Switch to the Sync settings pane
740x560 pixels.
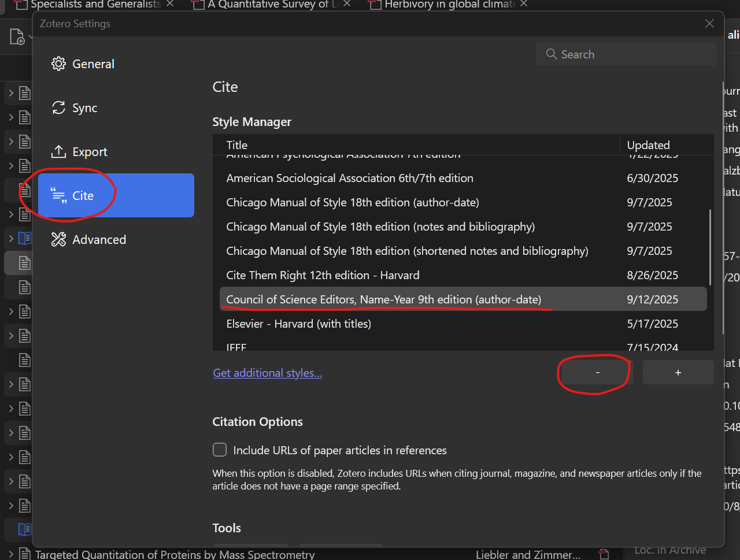[116, 107]
